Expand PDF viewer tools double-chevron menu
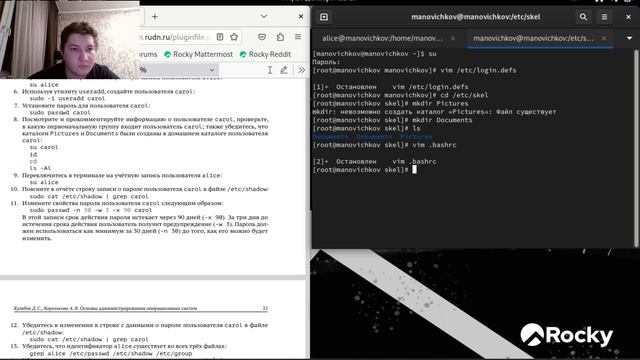The height and width of the screenshot is (360, 640). (302, 70)
